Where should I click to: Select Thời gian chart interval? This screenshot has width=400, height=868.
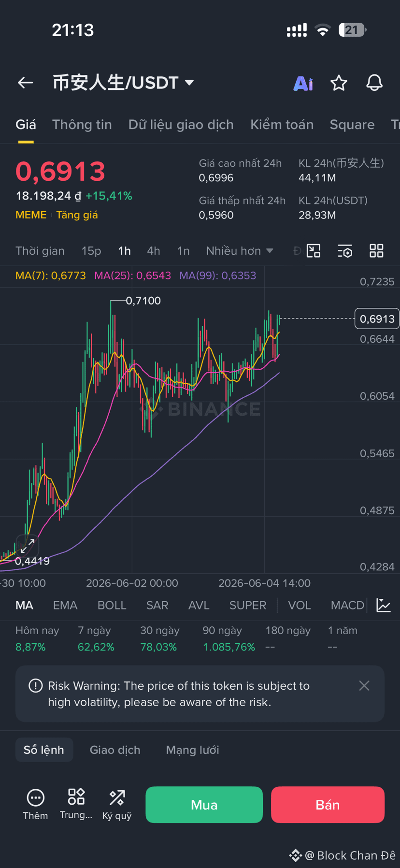pos(40,251)
